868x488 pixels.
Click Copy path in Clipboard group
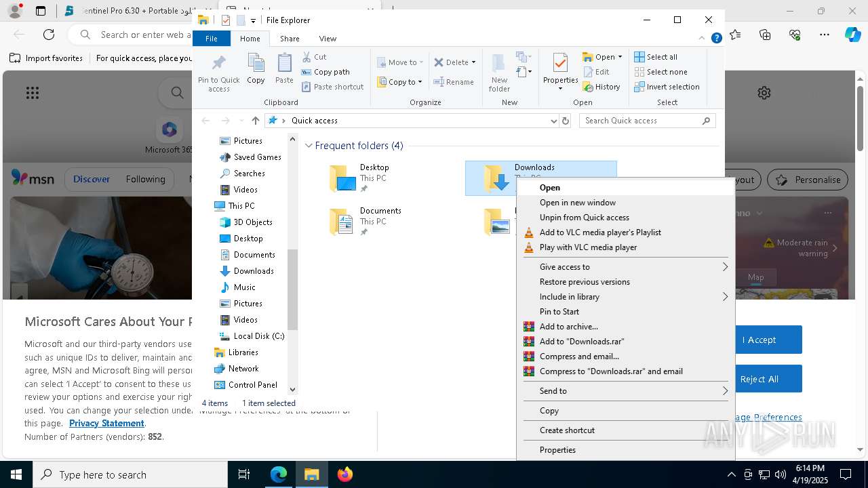(326, 72)
